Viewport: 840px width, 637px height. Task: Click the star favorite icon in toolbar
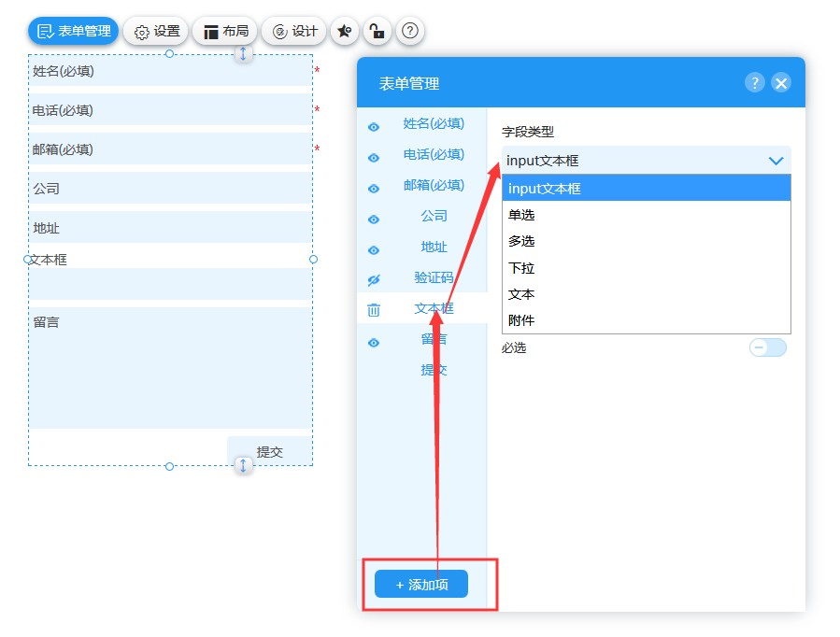tap(345, 31)
